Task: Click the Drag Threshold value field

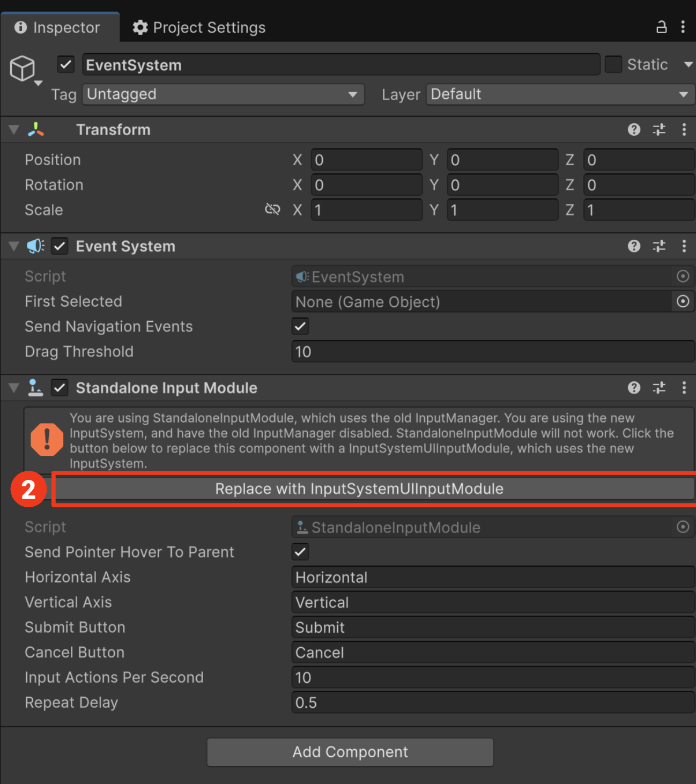Action: 493,352
